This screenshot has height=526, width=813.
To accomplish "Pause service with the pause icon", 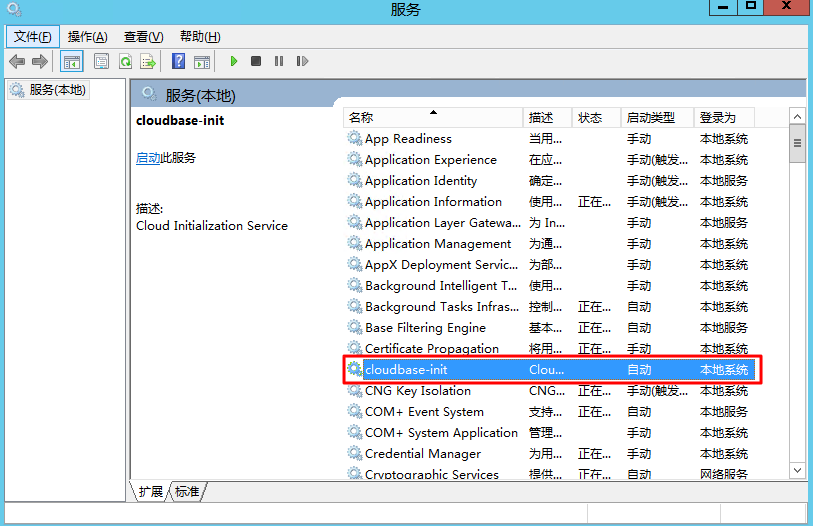I will (279, 61).
